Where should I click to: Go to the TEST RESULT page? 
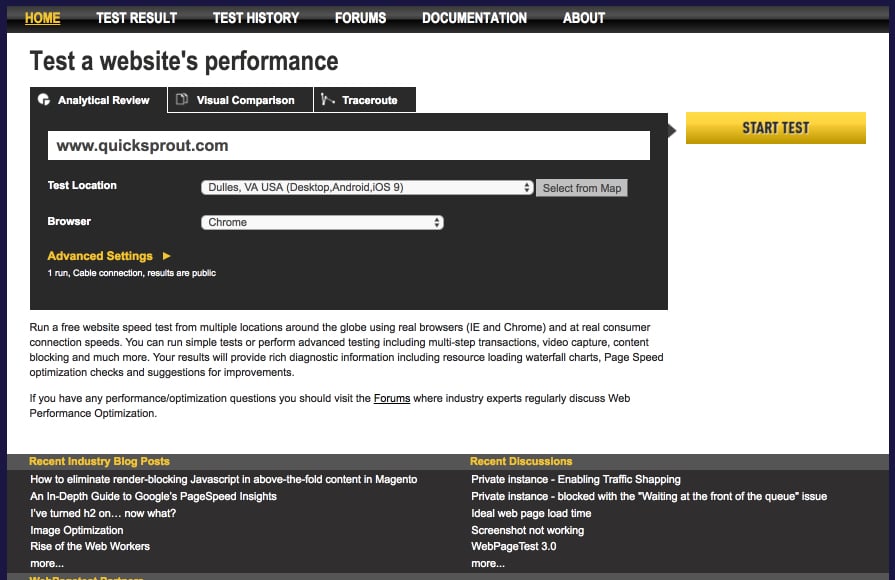pos(136,18)
